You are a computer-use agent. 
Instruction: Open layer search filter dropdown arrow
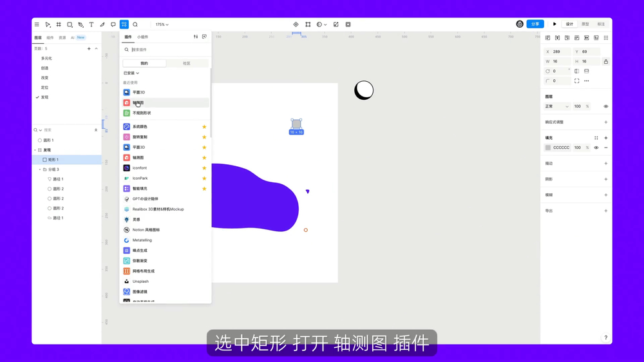tap(40, 130)
